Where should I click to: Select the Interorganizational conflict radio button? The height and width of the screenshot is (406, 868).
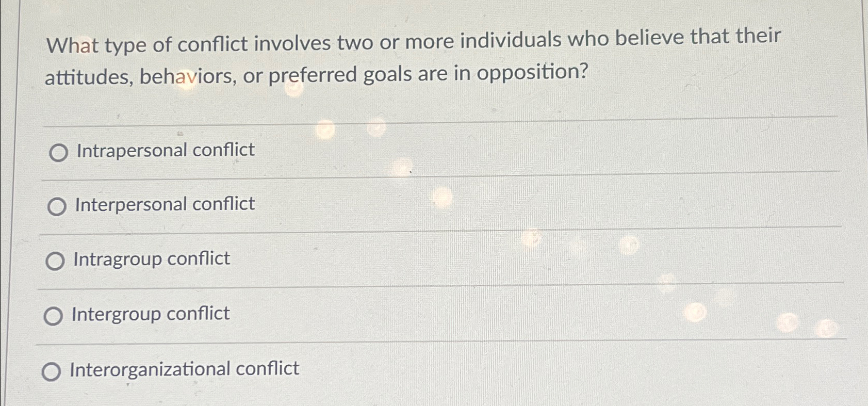[52, 370]
